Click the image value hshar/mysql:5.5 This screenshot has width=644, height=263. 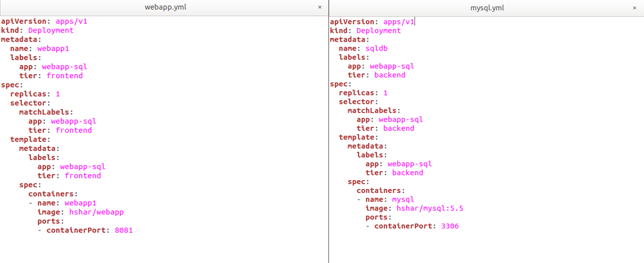pyautogui.click(x=430, y=208)
